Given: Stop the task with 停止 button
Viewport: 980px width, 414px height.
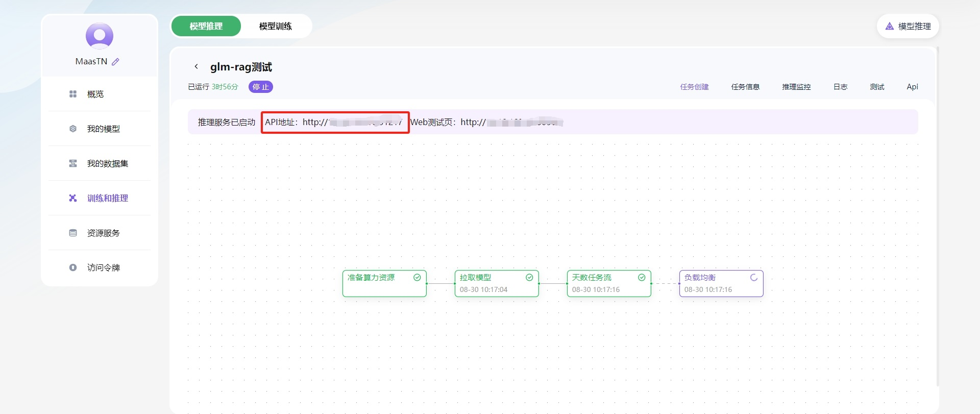Looking at the screenshot, I should click(261, 87).
